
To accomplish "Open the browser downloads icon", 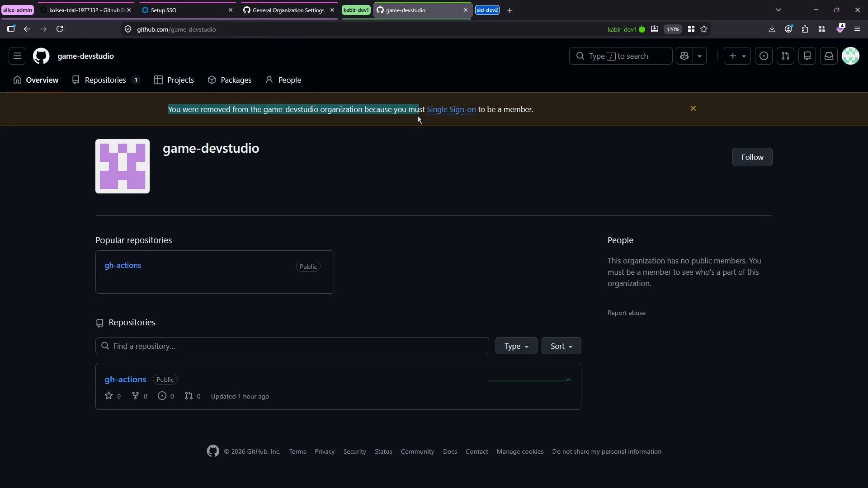I will click(772, 29).
